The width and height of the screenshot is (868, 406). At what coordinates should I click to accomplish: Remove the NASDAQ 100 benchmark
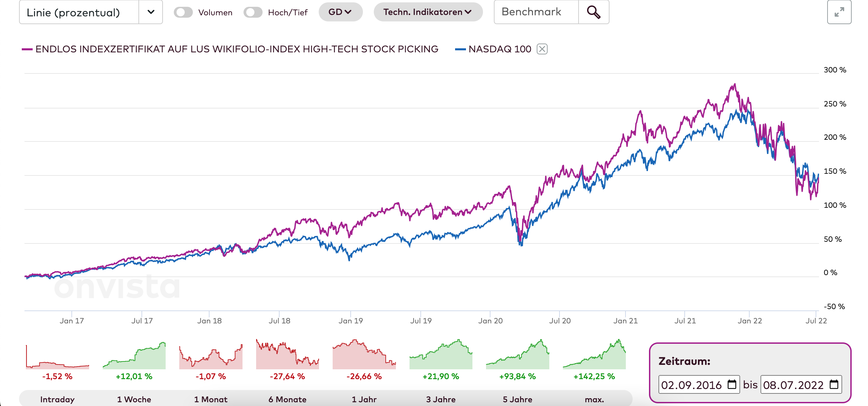click(x=542, y=49)
